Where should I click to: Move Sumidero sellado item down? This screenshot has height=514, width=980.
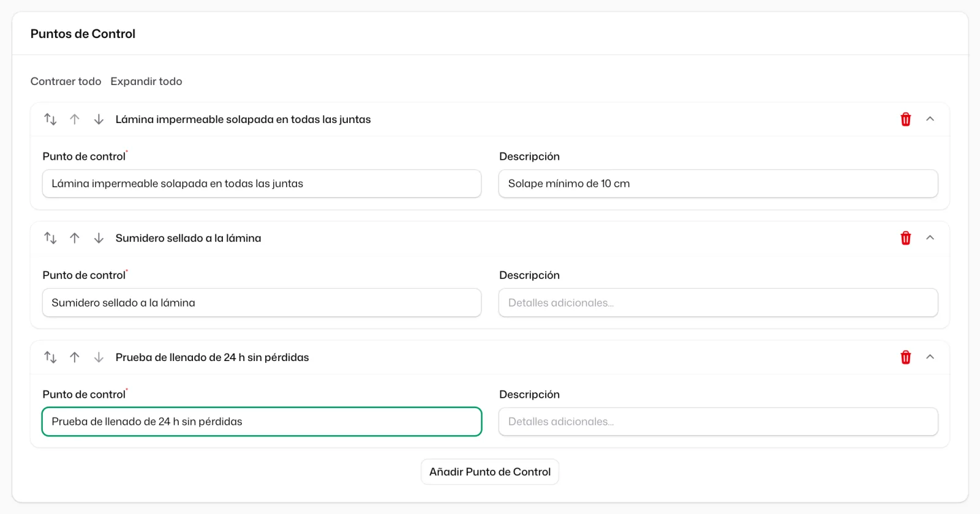pyautogui.click(x=99, y=238)
